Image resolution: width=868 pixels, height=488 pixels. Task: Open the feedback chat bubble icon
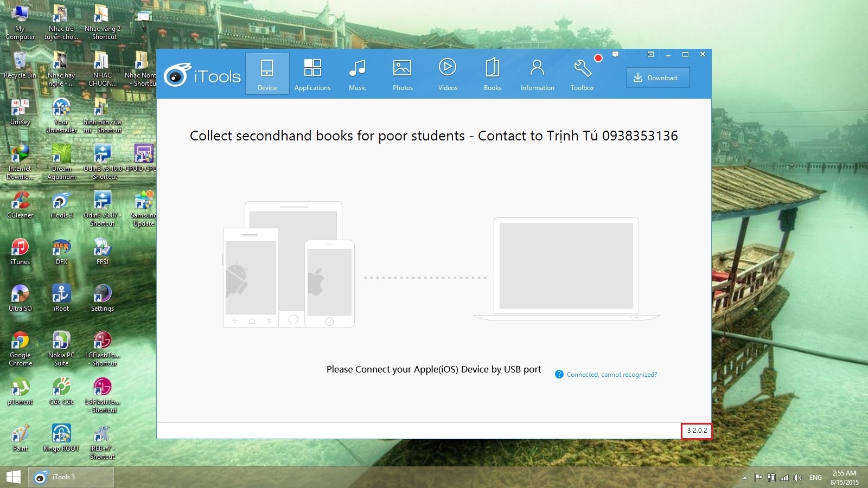(615, 54)
